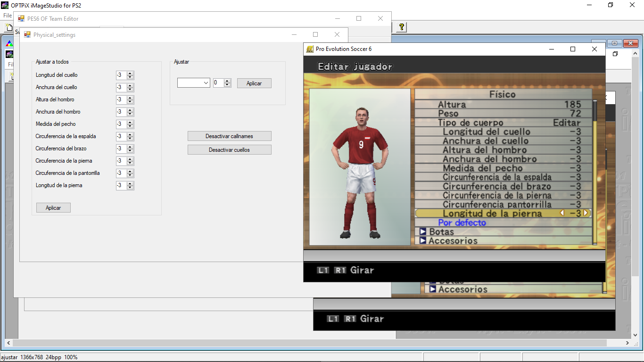Click the PES6 OF Team Editor title icon
The width and height of the screenshot is (644, 362).
21,18
